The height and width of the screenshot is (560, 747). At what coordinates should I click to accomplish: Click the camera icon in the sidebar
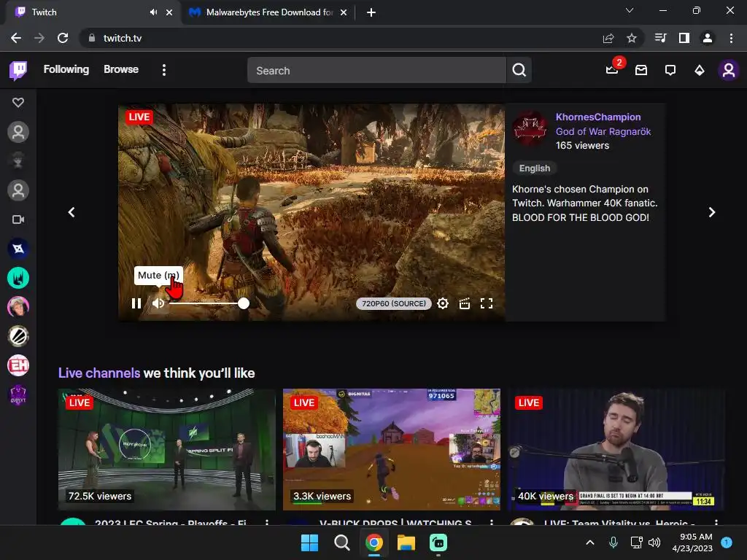tap(18, 219)
